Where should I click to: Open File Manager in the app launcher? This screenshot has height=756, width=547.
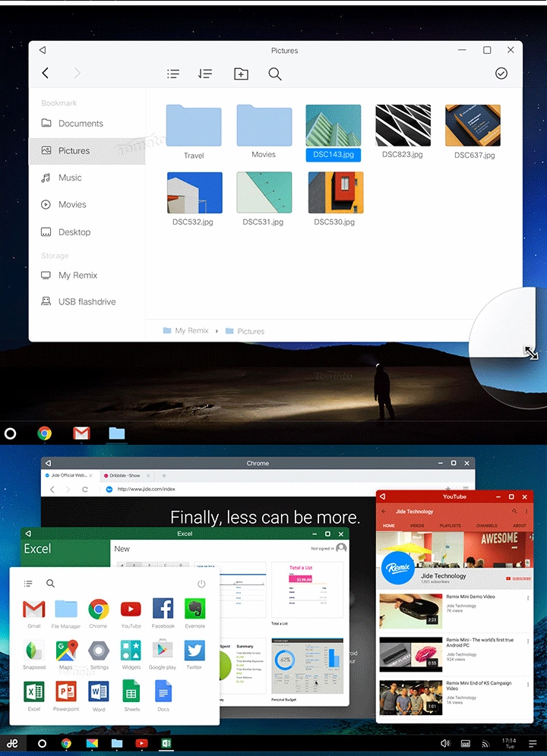[x=65, y=613]
